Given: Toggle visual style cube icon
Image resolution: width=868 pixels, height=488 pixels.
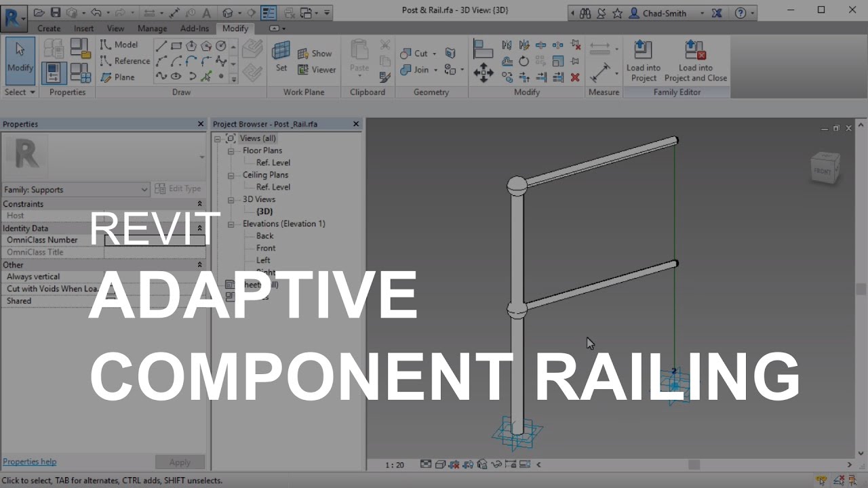Looking at the screenshot, I should click(x=439, y=464).
